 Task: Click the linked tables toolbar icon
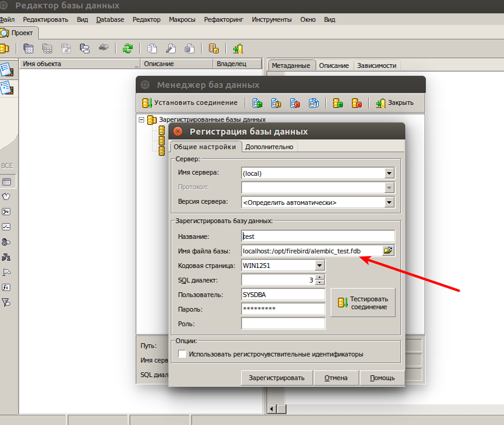85,49
